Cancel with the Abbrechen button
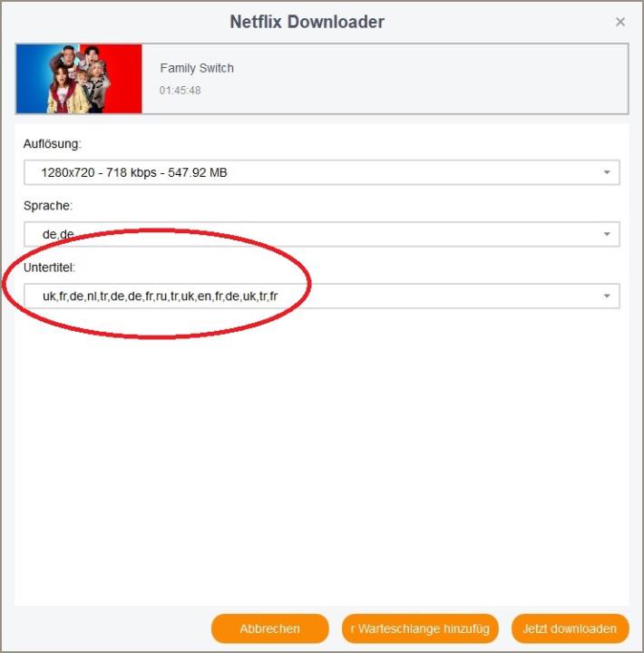This screenshot has width=644, height=653. [x=270, y=629]
